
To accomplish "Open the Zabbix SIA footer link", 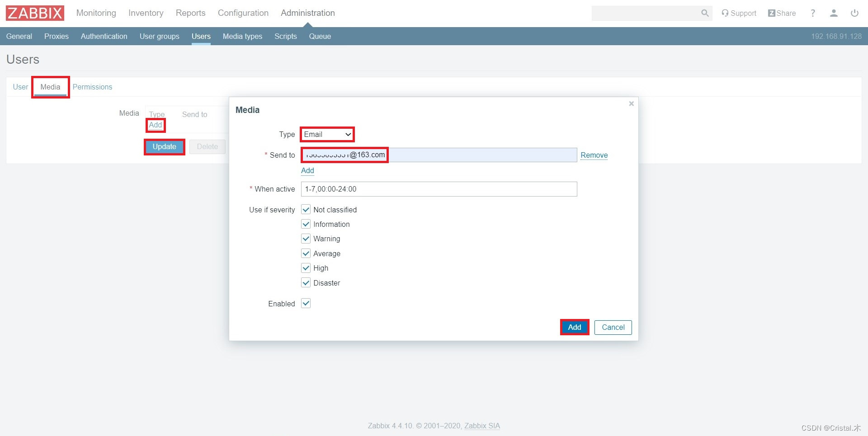I will point(482,426).
